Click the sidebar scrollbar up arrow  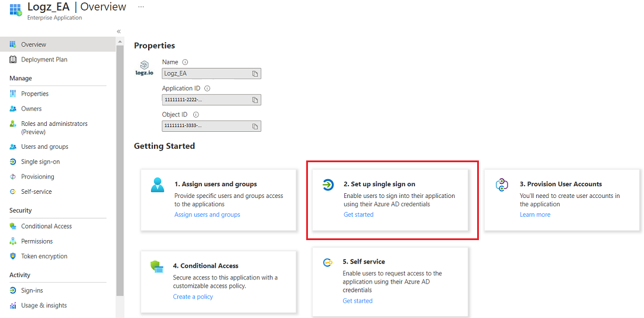pos(120,42)
